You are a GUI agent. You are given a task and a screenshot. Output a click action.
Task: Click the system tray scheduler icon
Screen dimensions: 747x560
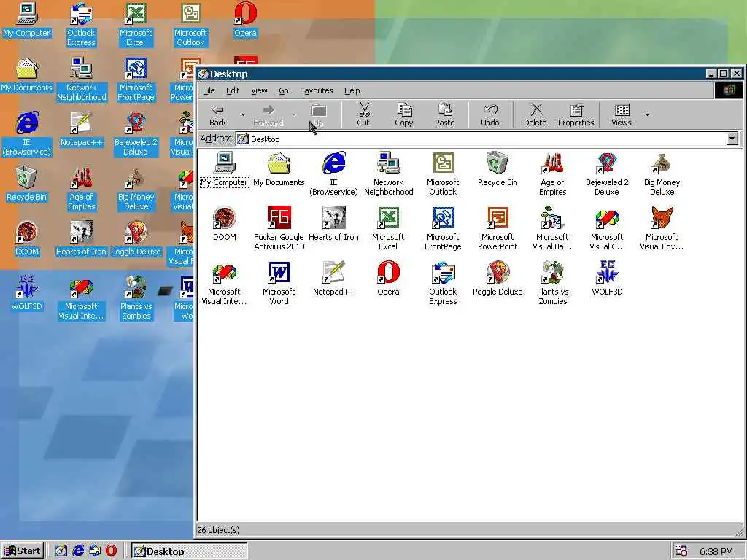click(681, 551)
